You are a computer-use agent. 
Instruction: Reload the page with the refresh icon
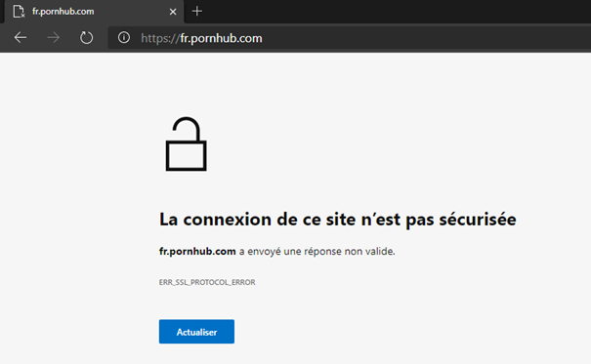pyautogui.click(x=86, y=38)
